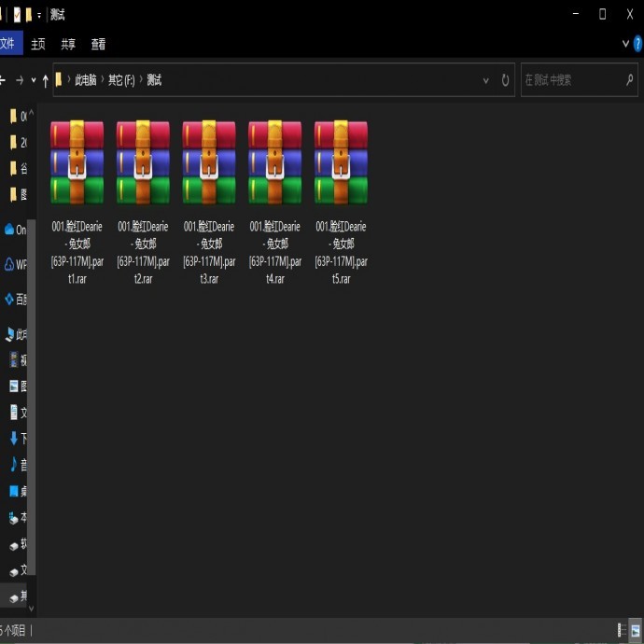Click the file name ending in t1.rar
Screen dimensions: 644x644
coord(77,253)
